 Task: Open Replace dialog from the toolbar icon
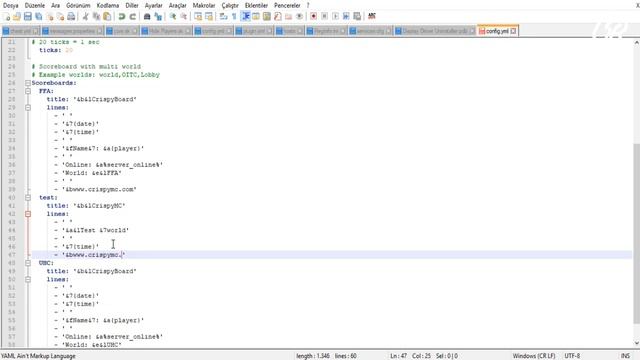point(158,17)
